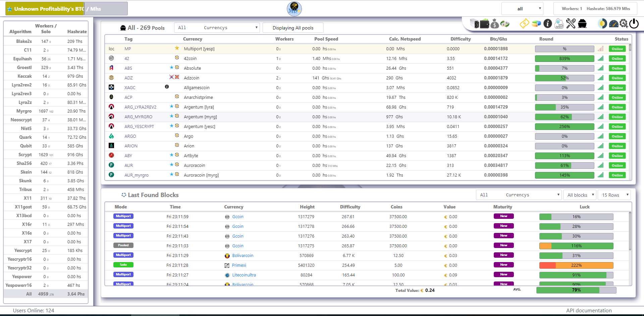Open the ASIC miner hardware icon
The height and width of the screenshot is (316, 644).
pyautogui.click(x=475, y=23)
